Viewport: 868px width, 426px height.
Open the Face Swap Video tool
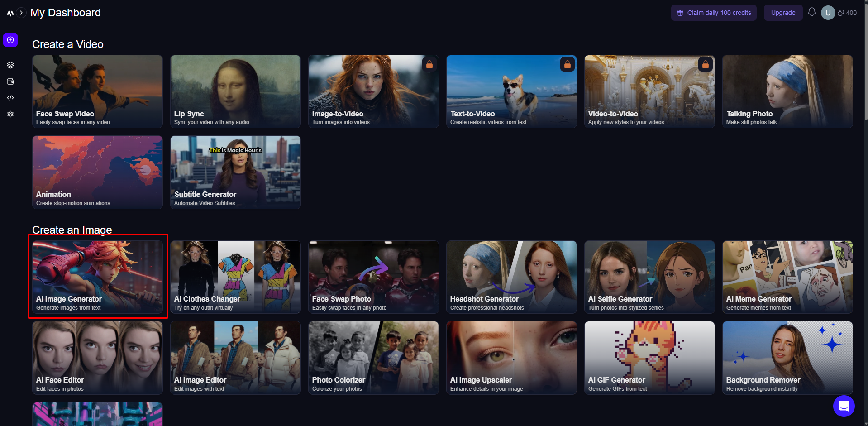click(x=97, y=91)
